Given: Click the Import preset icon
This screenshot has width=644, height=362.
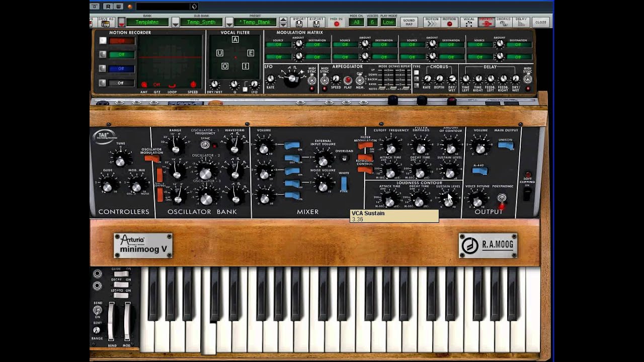Looking at the screenshot, I should tap(299, 23).
